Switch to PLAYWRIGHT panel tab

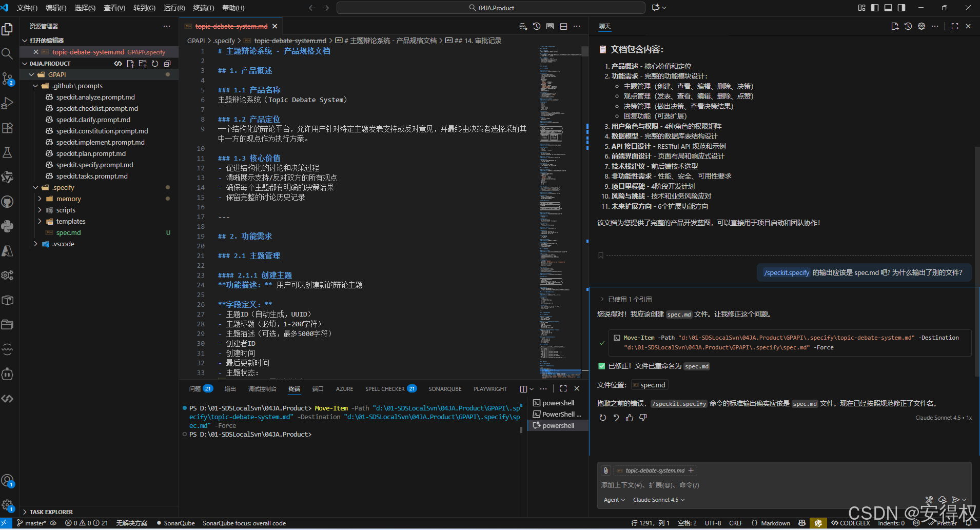pyautogui.click(x=490, y=389)
